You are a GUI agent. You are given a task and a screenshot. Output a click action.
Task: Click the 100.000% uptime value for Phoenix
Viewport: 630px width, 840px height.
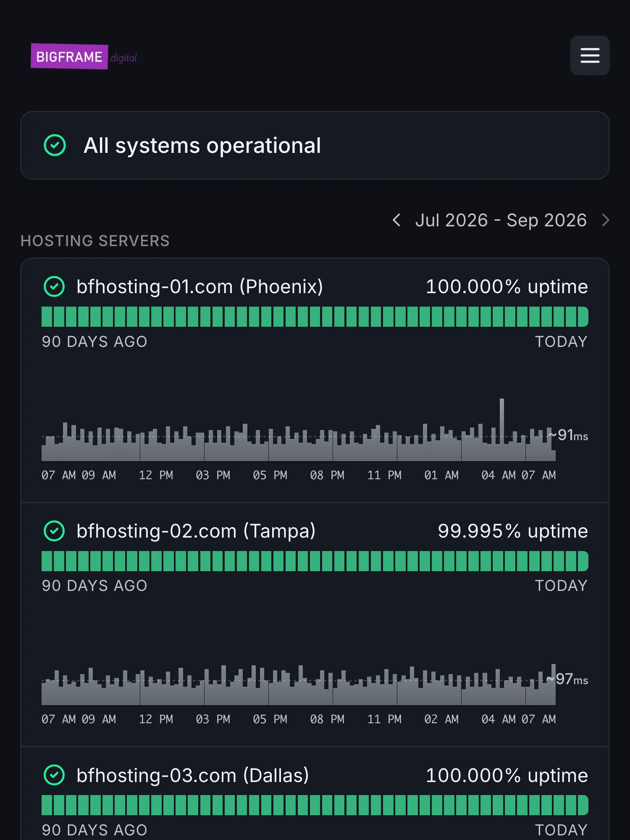pyautogui.click(x=507, y=286)
